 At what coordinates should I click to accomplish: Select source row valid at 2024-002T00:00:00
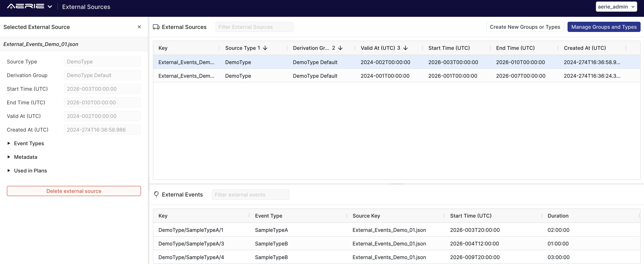click(397, 62)
